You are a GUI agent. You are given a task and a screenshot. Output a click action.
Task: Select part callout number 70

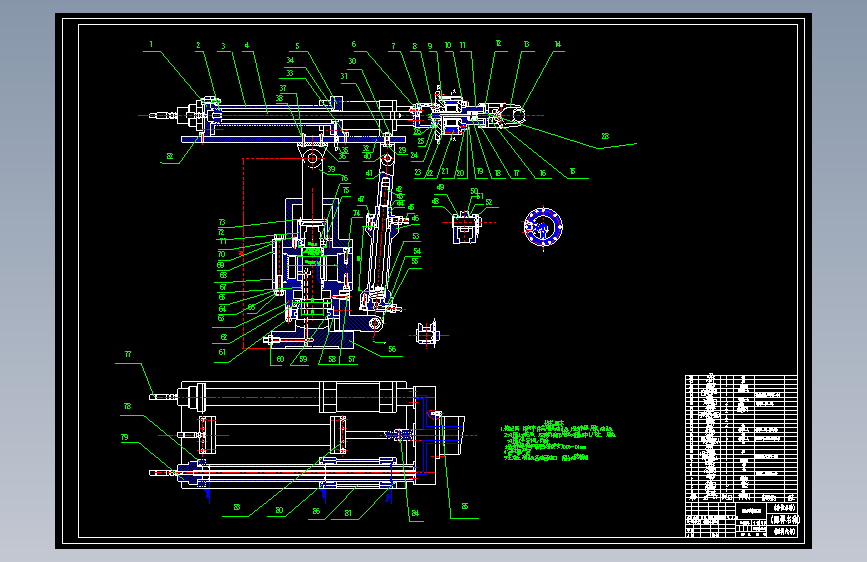point(221,254)
